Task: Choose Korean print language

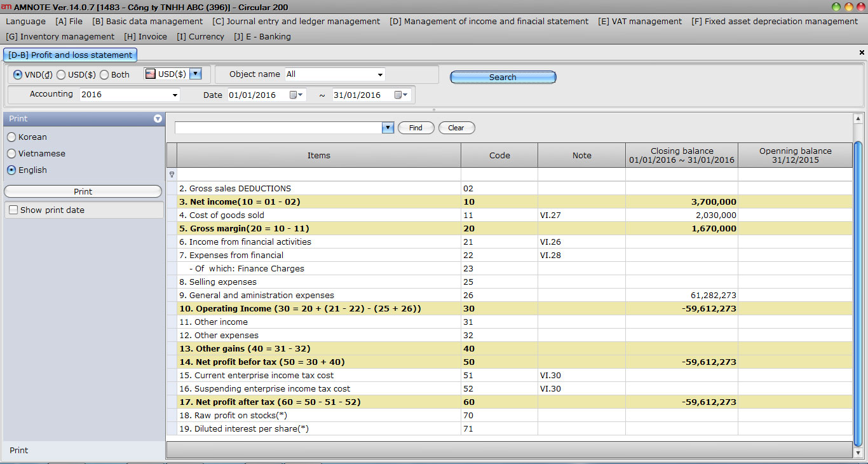Action: (x=11, y=137)
